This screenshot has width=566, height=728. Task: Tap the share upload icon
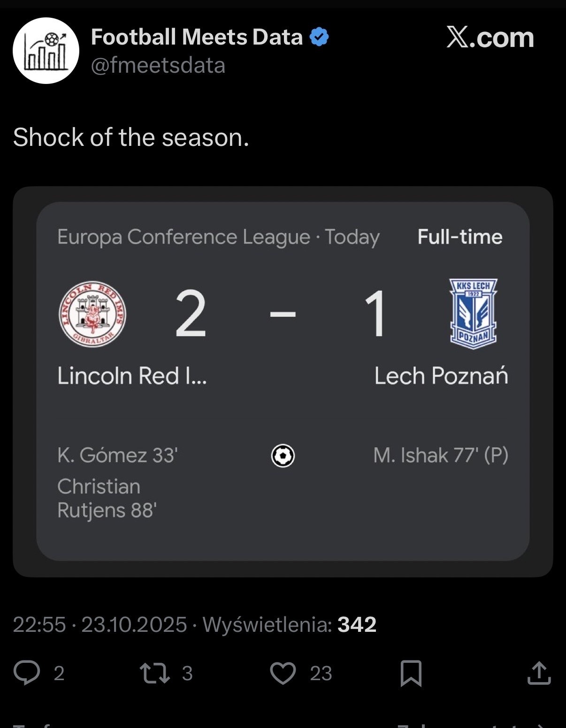pos(539,673)
